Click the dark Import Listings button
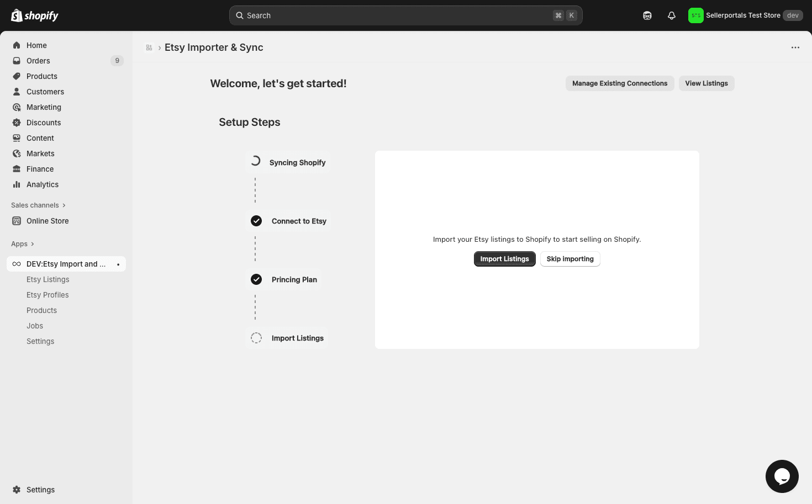Viewport: 812px width, 504px height. click(504, 259)
